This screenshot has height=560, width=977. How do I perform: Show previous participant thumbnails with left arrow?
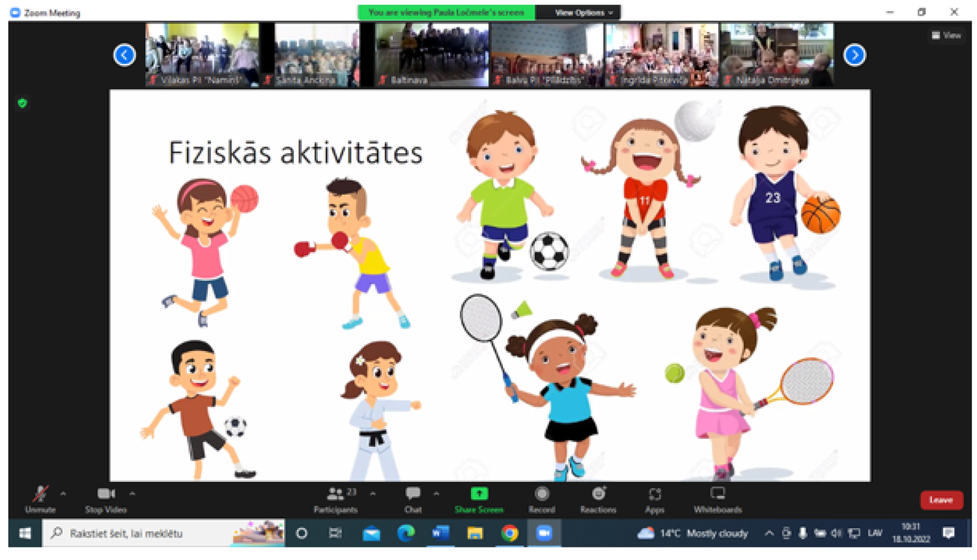pos(124,55)
